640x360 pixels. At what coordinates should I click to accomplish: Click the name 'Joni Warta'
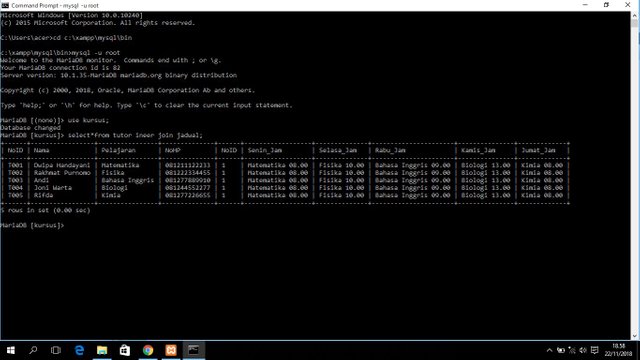[x=53, y=188]
